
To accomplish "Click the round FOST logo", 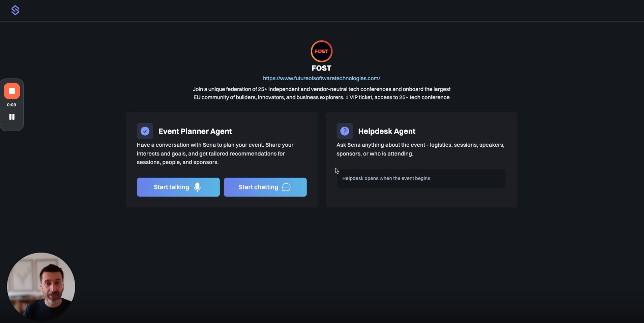I will click(321, 51).
